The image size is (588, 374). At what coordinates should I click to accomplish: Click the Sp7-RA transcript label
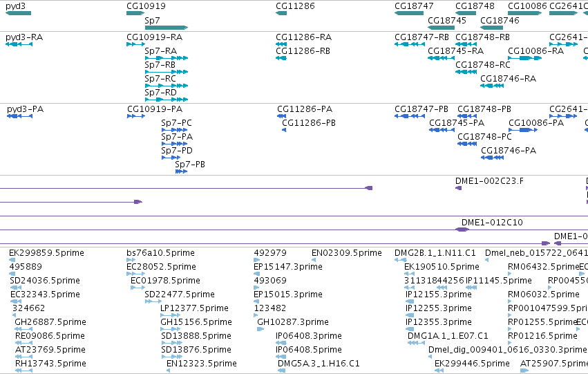pyautogui.click(x=160, y=51)
